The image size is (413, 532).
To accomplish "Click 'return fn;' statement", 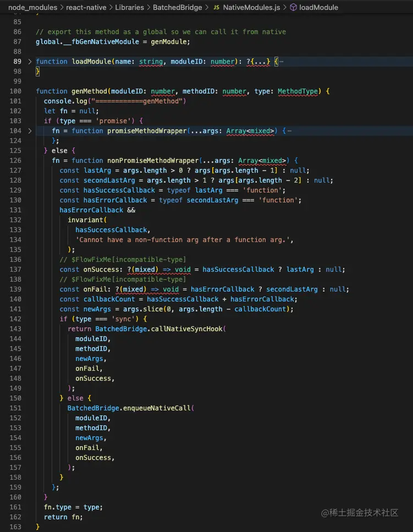I will [63, 517].
